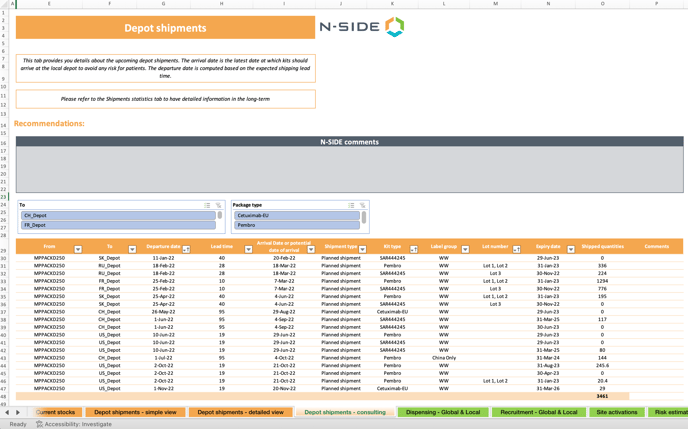
Task: Click the next sheet navigation arrow
Action: click(18, 412)
